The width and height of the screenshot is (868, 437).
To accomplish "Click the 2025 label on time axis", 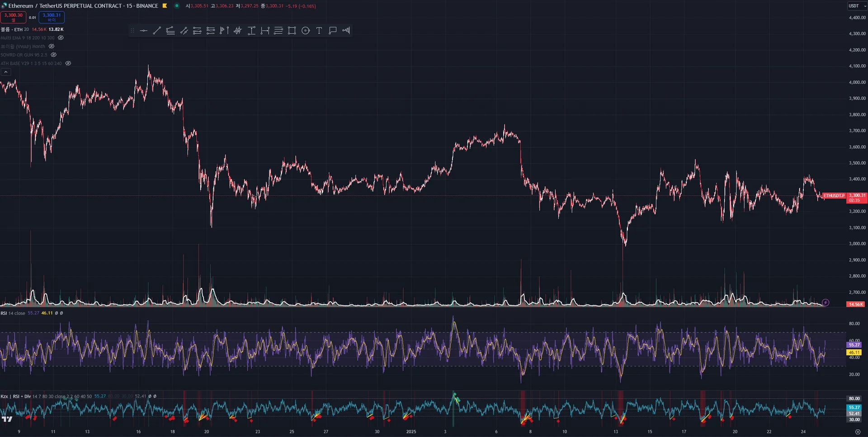I will pyautogui.click(x=411, y=432).
